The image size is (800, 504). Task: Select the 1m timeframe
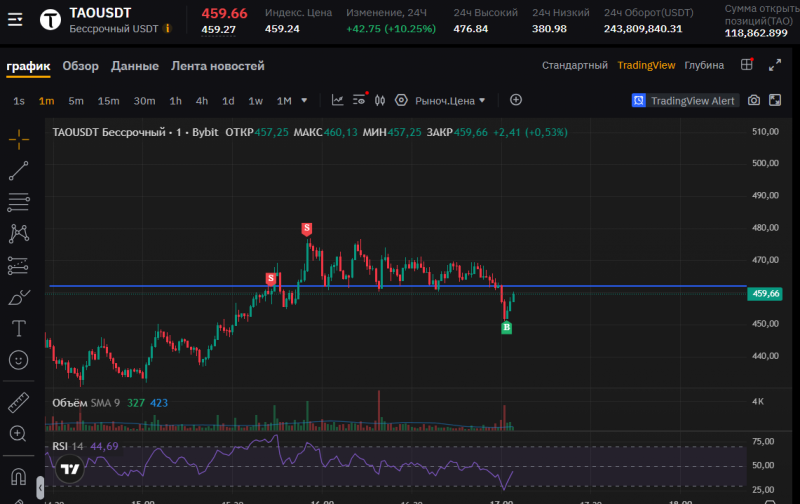(x=46, y=101)
